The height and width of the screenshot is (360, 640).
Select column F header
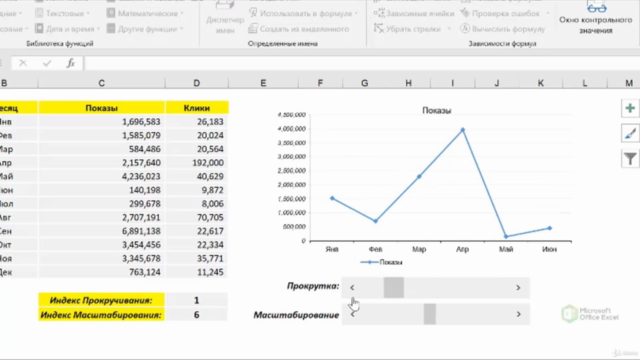coord(320,83)
